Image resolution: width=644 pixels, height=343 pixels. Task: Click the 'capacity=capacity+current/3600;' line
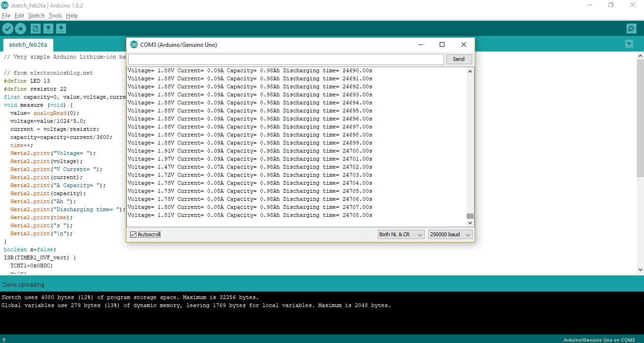coord(61,137)
